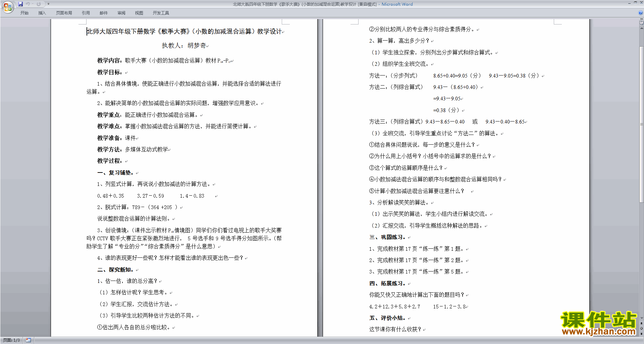Click the heading 教学难点
Image resolution: width=644 pixels, height=344 pixels.
coord(109,127)
